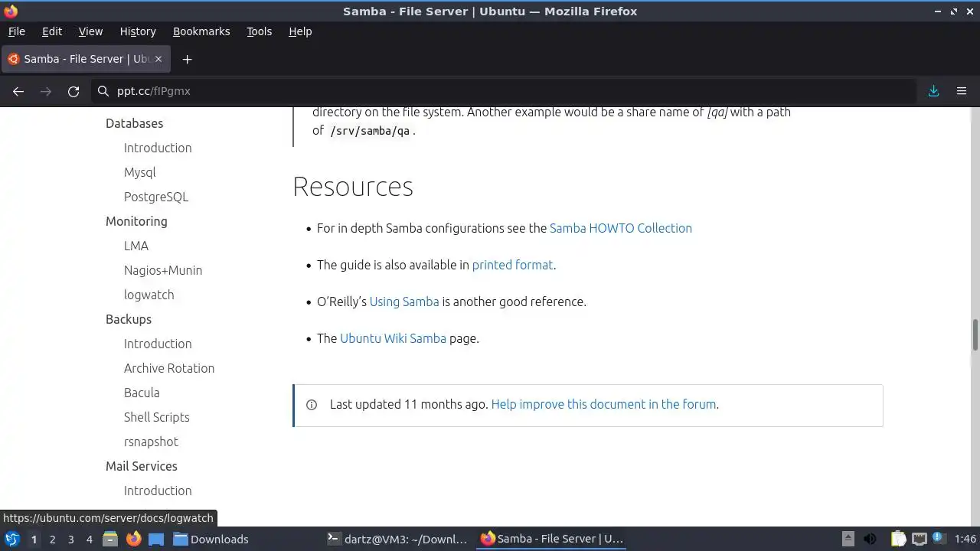Open the logwatch docs page
Image resolution: width=980 pixels, height=551 pixels.
coord(149,295)
